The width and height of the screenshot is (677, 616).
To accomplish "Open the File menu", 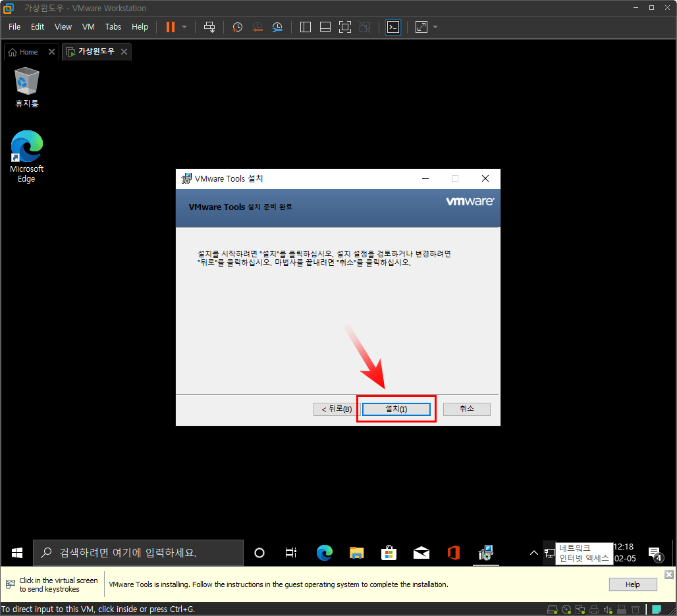I will click(x=14, y=27).
